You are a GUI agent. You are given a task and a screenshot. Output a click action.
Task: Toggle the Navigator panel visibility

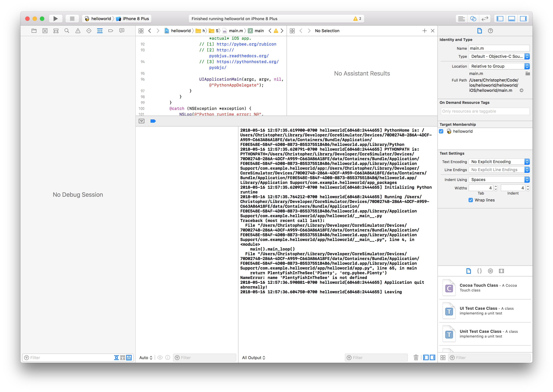pyautogui.click(x=500, y=19)
